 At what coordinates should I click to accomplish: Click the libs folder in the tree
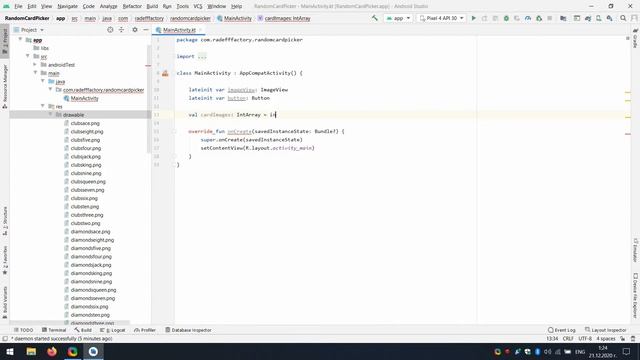[44, 48]
